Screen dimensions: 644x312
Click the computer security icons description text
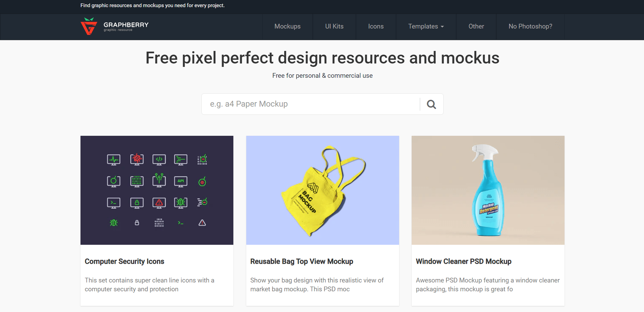pyautogui.click(x=149, y=285)
